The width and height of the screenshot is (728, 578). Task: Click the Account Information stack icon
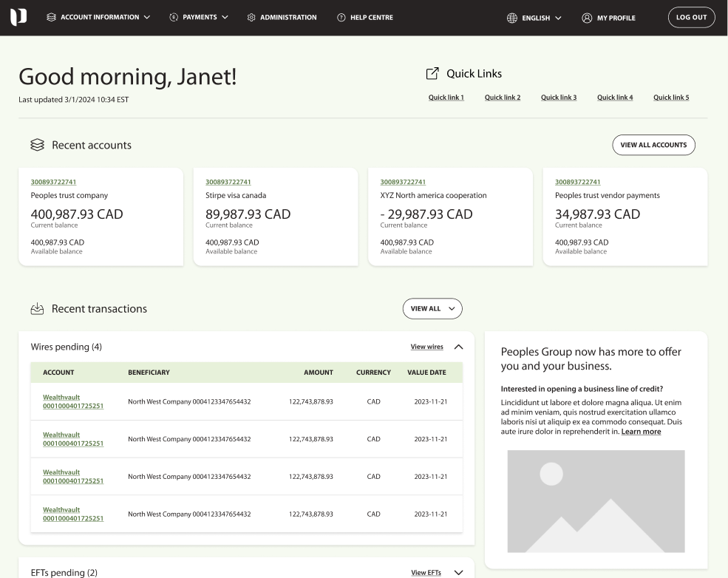click(51, 18)
